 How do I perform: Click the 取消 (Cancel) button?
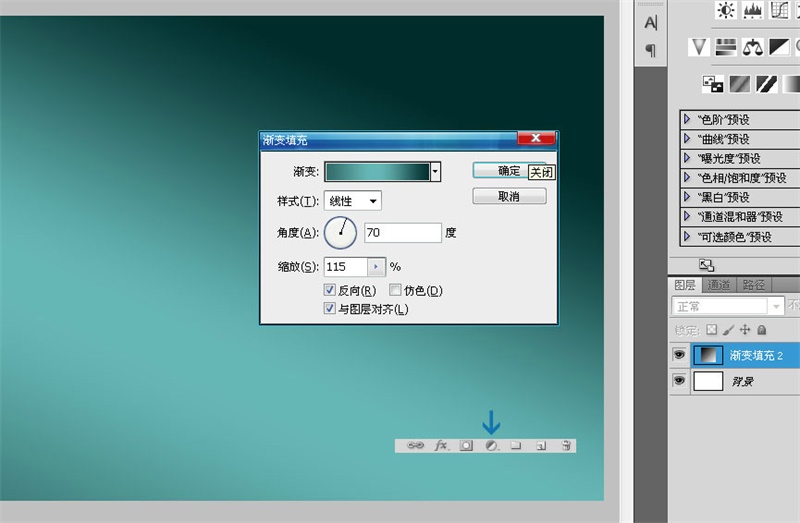coord(509,197)
